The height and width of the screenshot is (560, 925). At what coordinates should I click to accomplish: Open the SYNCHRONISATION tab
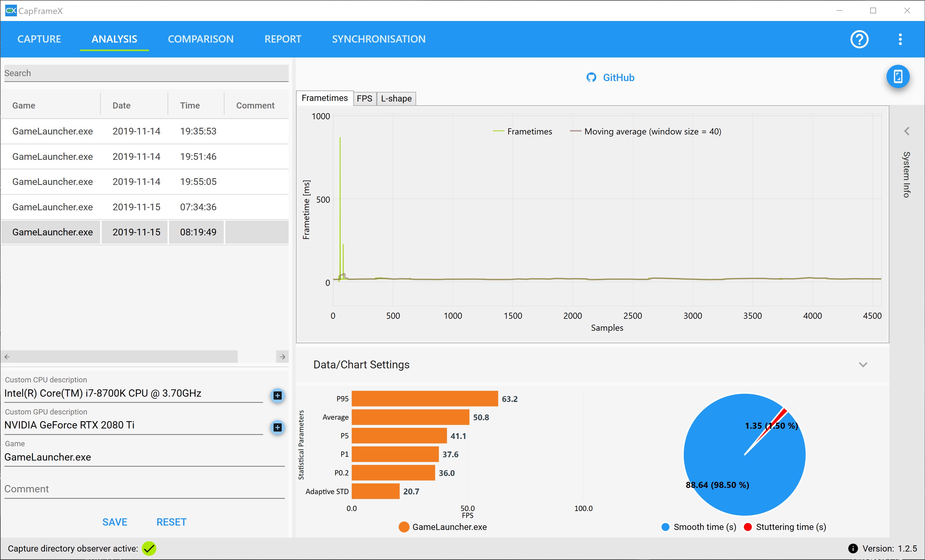379,39
